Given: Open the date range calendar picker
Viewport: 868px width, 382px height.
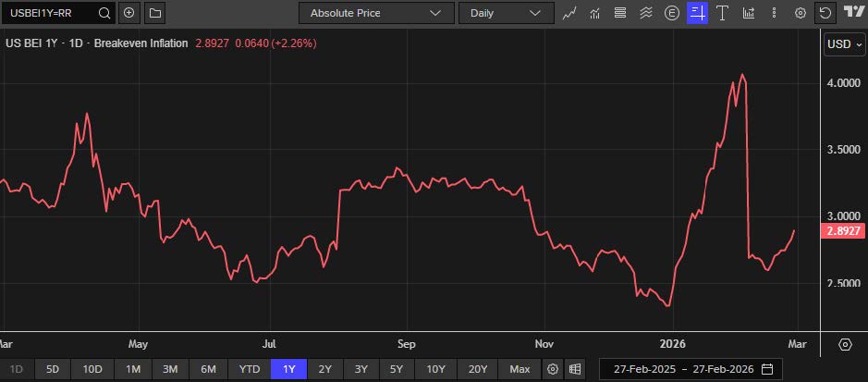Looking at the screenshot, I should (767, 369).
